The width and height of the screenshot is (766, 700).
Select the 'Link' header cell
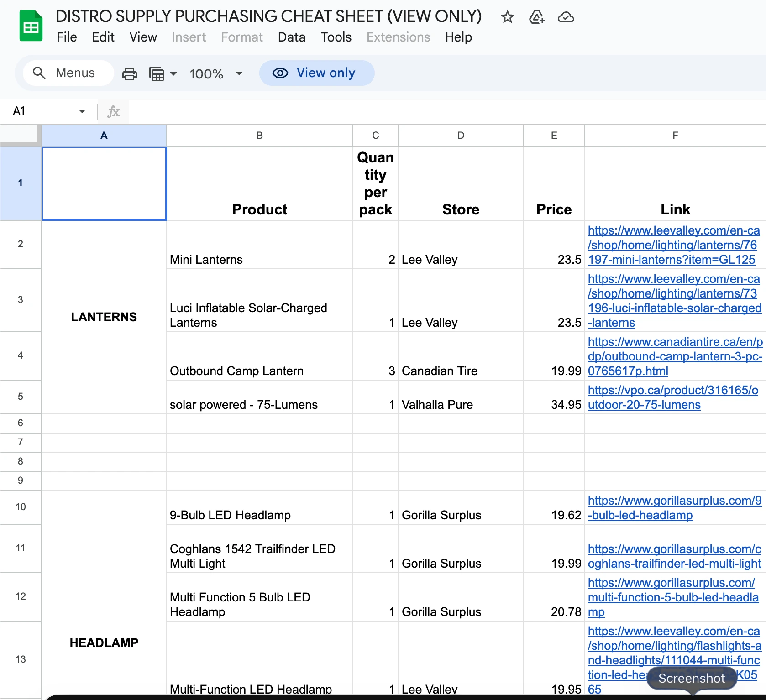[x=676, y=184]
